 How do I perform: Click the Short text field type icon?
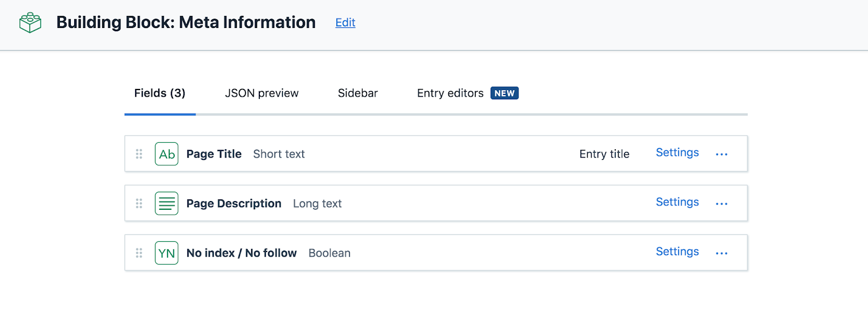click(x=166, y=154)
